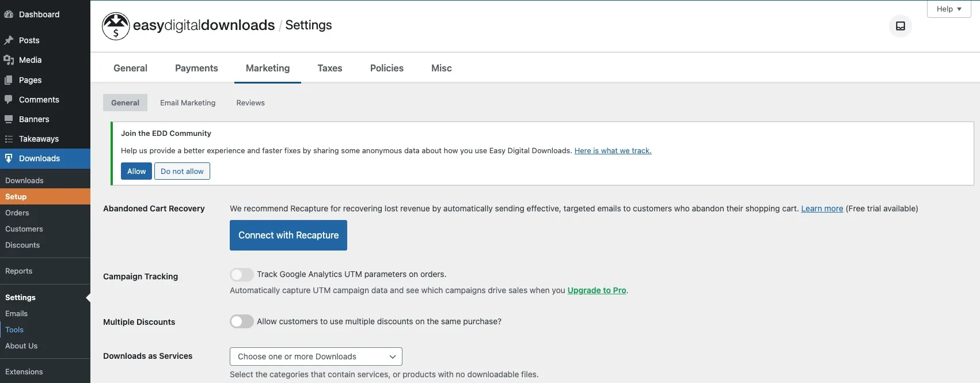The image size is (980, 383).
Task: Toggle Allow multiple discounts on same purchase
Action: pos(242,321)
